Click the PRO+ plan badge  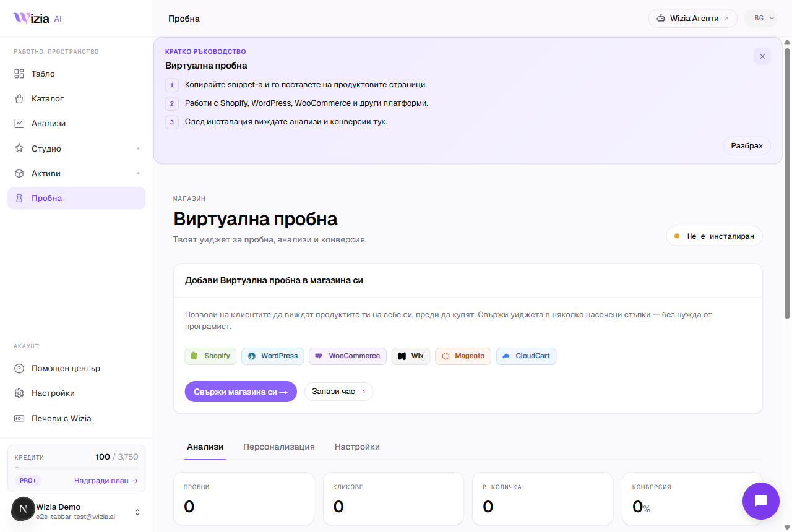pyautogui.click(x=28, y=481)
